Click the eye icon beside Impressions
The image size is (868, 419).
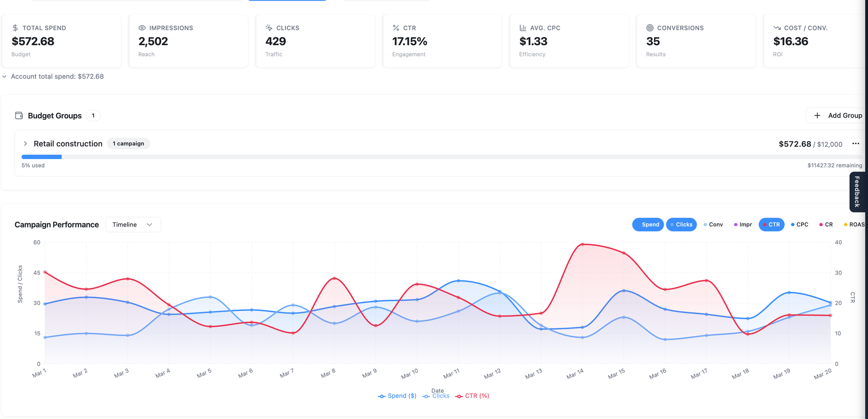(x=142, y=28)
